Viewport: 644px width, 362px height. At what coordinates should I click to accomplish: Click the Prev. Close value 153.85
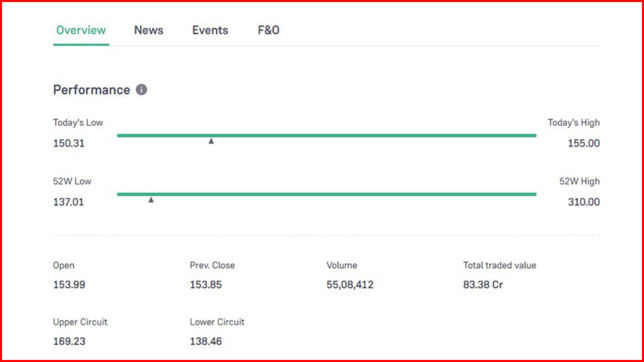tap(206, 285)
